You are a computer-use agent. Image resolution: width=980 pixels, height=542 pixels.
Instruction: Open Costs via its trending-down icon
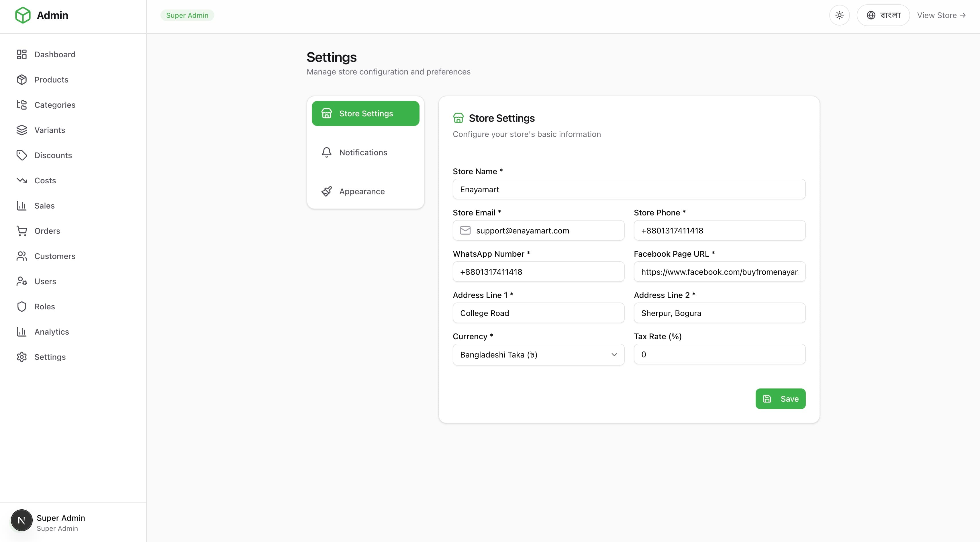pos(22,180)
